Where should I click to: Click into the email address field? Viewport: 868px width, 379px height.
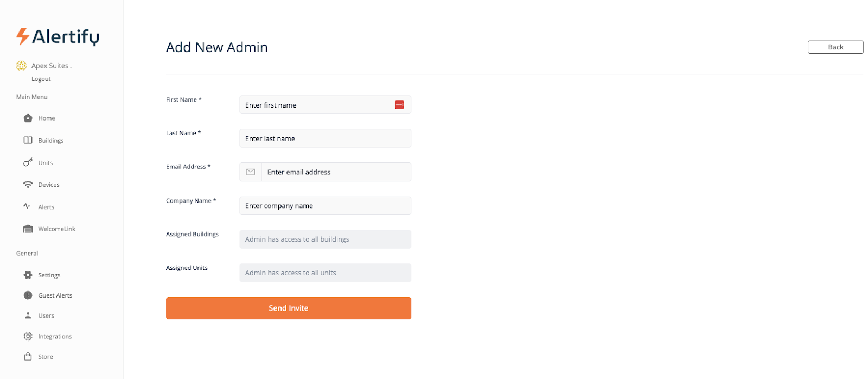click(x=336, y=172)
